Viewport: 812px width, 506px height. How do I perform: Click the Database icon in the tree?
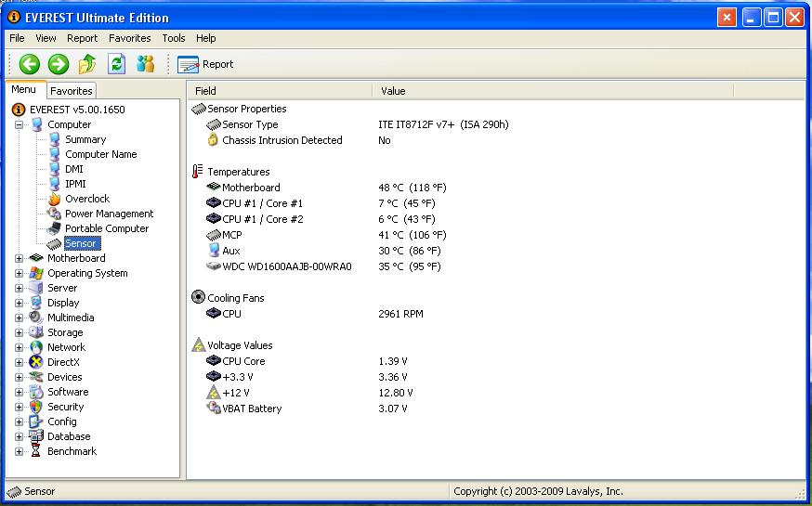(x=36, y=436)
